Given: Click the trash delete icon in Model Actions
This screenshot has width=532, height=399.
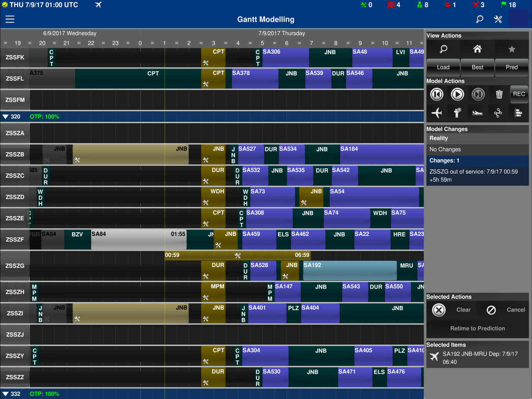Looking at the screenshot, I should coord(499,94).
